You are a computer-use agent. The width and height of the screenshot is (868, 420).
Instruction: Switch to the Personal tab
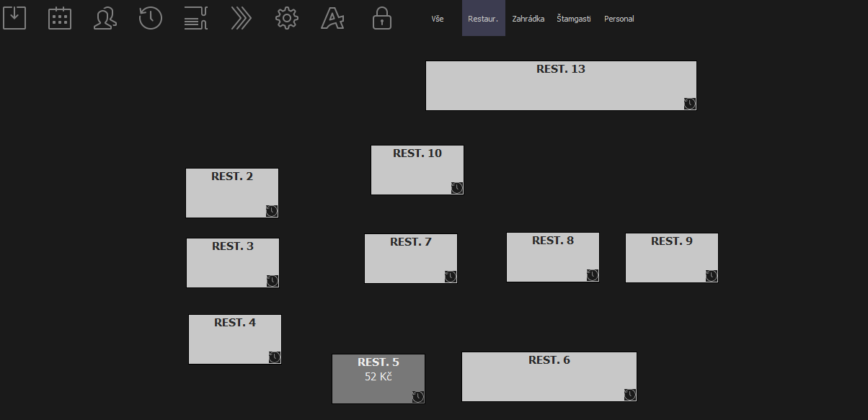(x=619, y=19)
